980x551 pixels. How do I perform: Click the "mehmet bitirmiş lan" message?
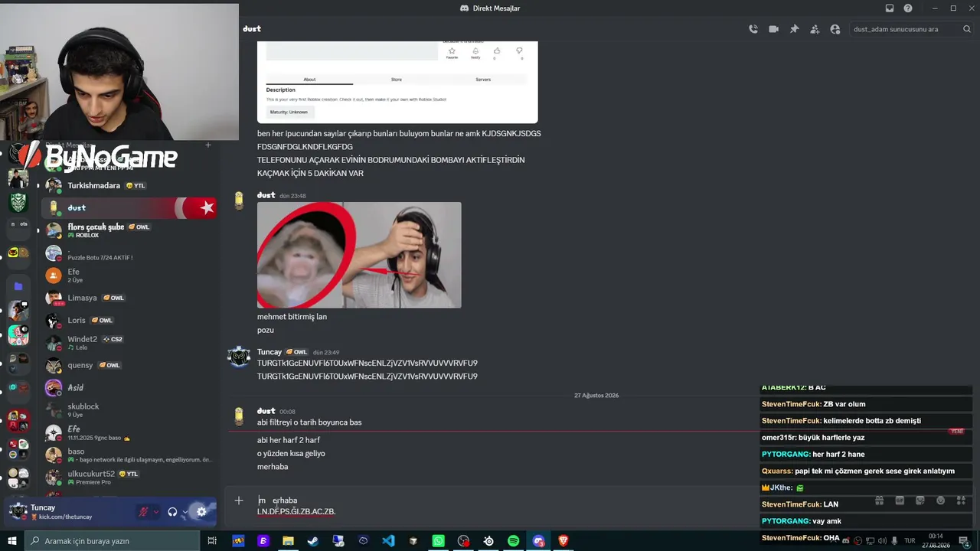[292, 317]
